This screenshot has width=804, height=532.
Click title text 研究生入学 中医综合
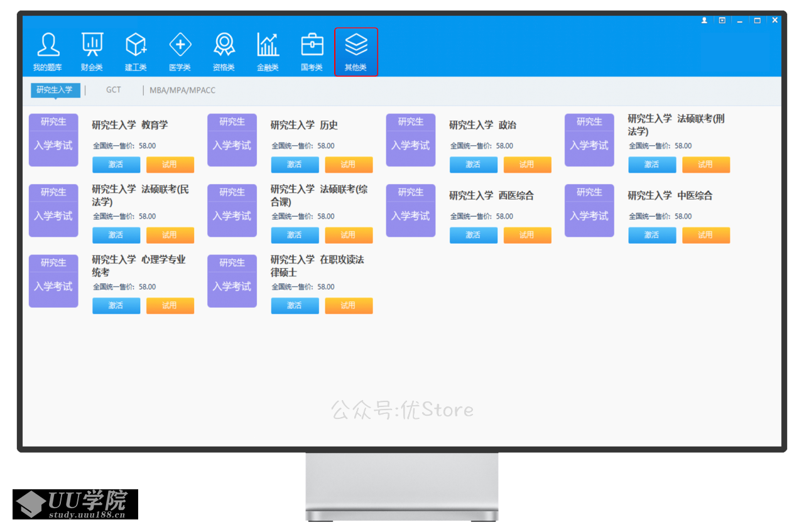coord(670,195)
